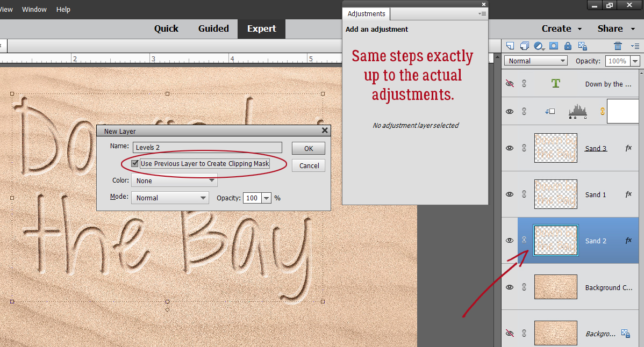The height and width of the screenshot is (347, 644).
Task: Switch to Guided edit mode
Action: tap(213, 28)
